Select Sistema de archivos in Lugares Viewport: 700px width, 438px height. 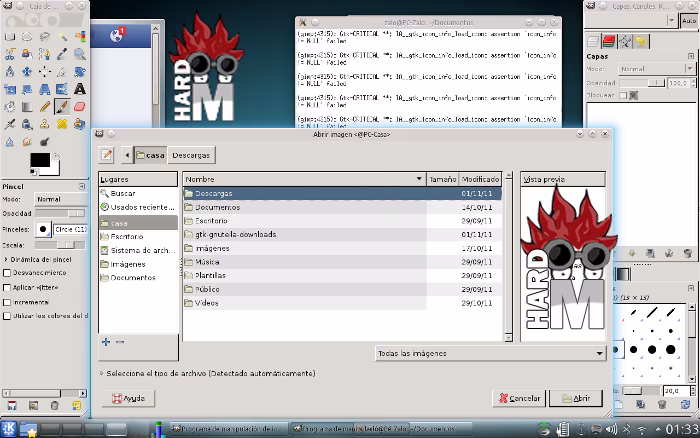138,250
